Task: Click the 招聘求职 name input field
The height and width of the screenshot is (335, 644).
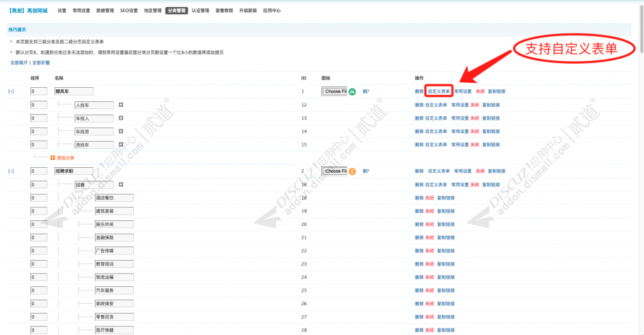Action: [x=74, y=171]
